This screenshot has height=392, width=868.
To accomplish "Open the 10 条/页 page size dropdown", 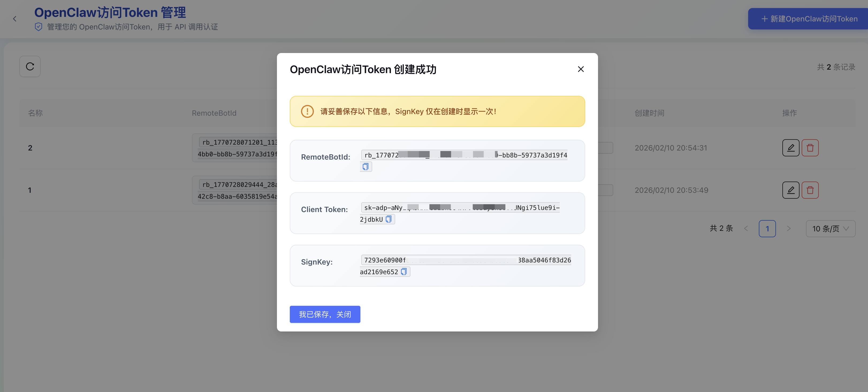I will pyautogui.click(x=830, y=228).
